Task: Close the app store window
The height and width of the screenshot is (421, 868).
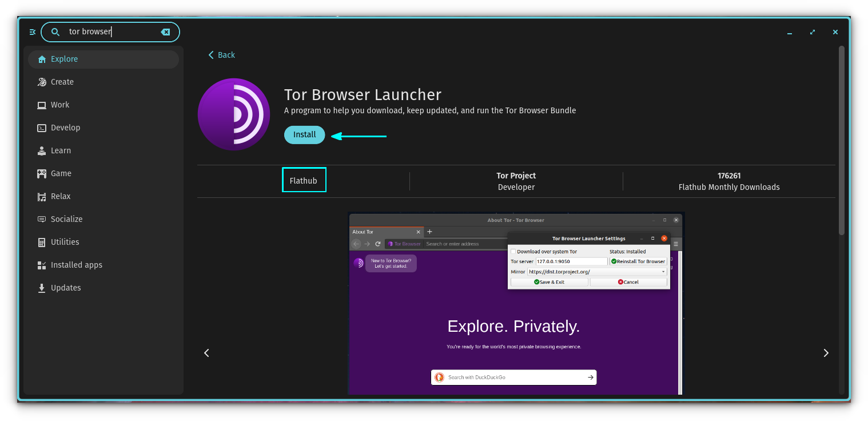Action: coord(835,33)
